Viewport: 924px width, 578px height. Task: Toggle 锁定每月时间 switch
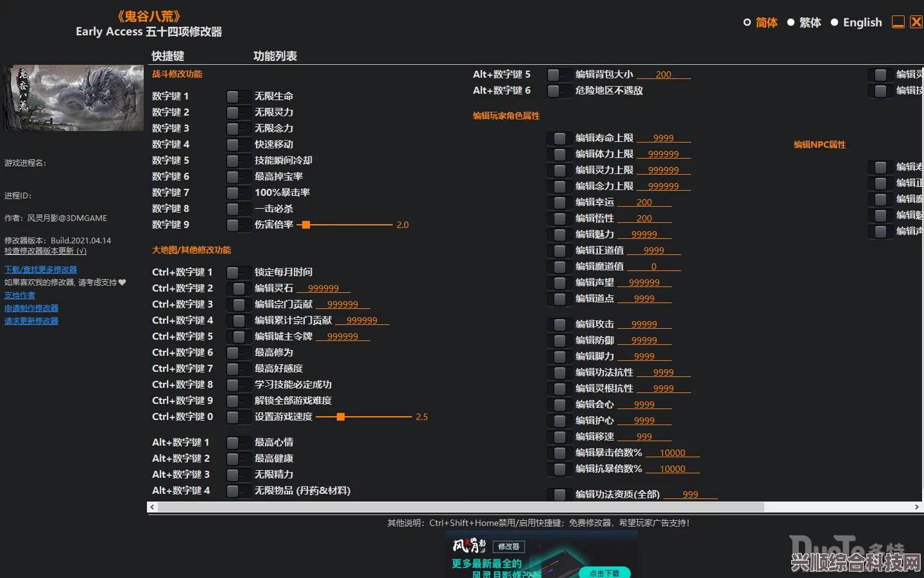pos(238,272)
